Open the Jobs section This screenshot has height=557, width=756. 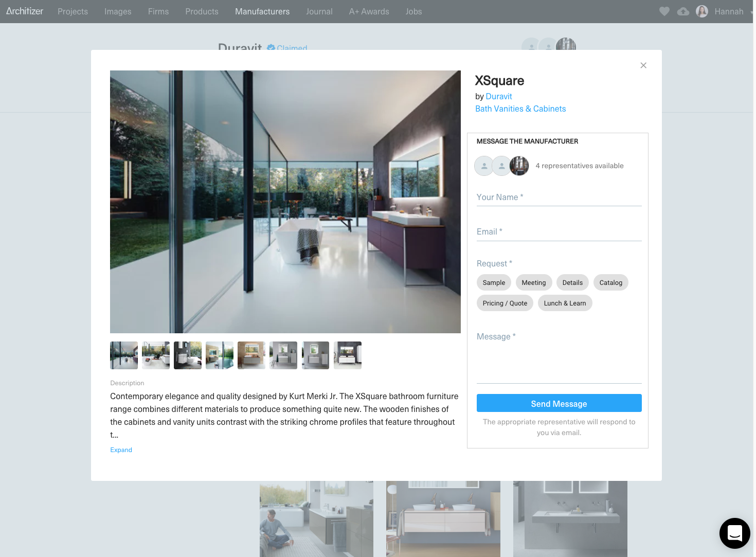pos(413,11)
